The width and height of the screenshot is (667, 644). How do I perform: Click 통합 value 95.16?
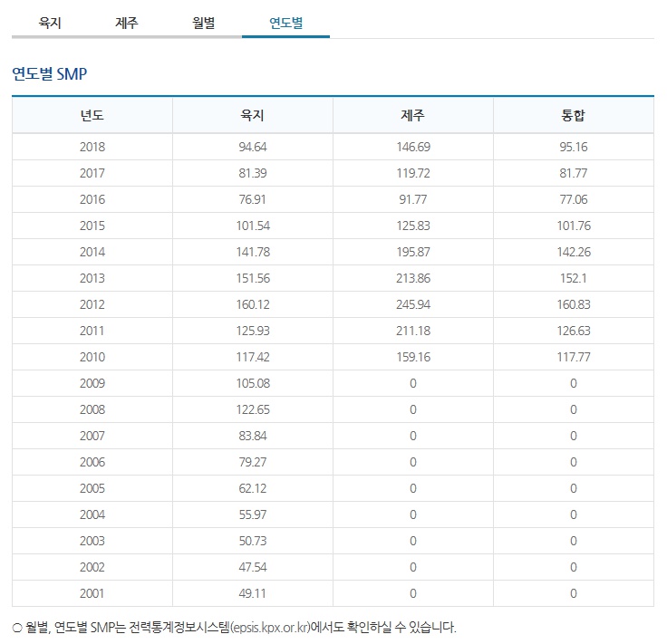coord(574,147)
